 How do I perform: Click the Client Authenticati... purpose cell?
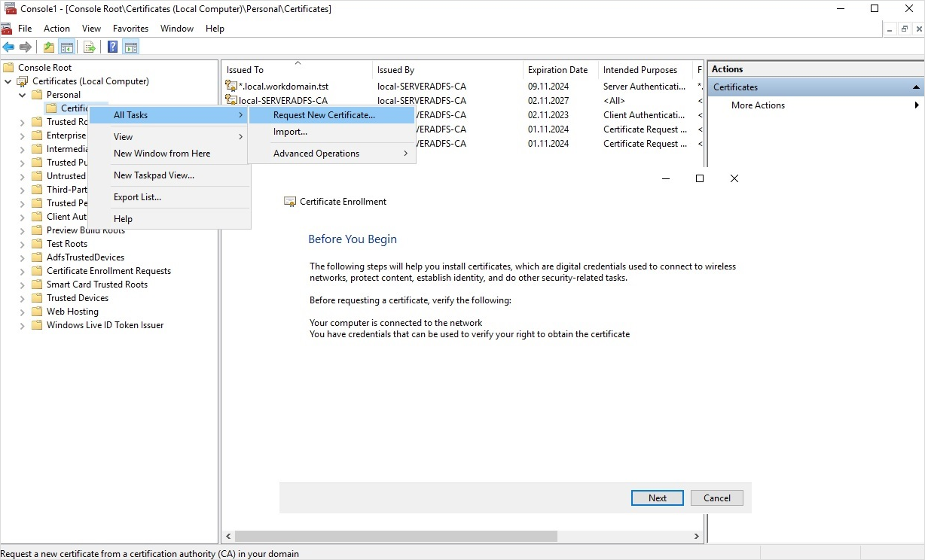(x=645, y=115)
